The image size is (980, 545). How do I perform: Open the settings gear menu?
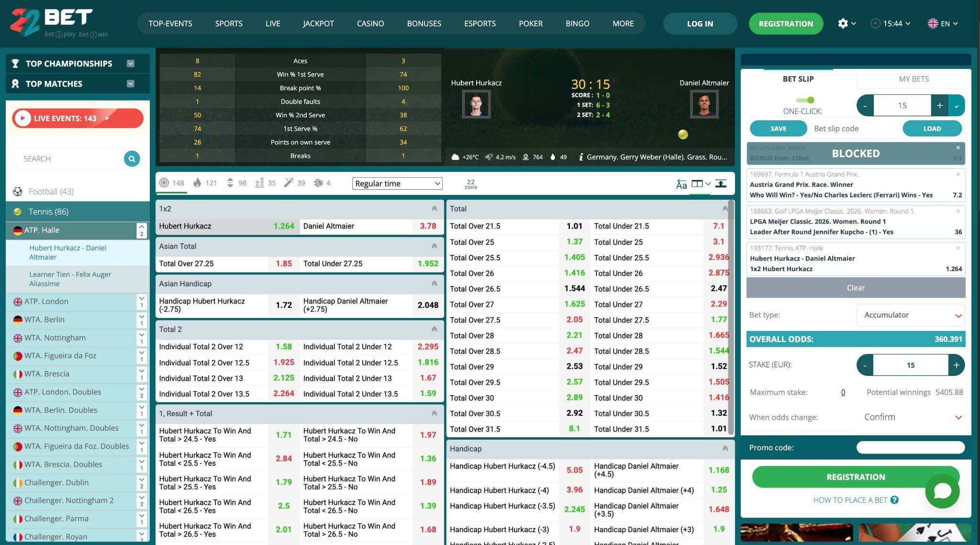843,23
